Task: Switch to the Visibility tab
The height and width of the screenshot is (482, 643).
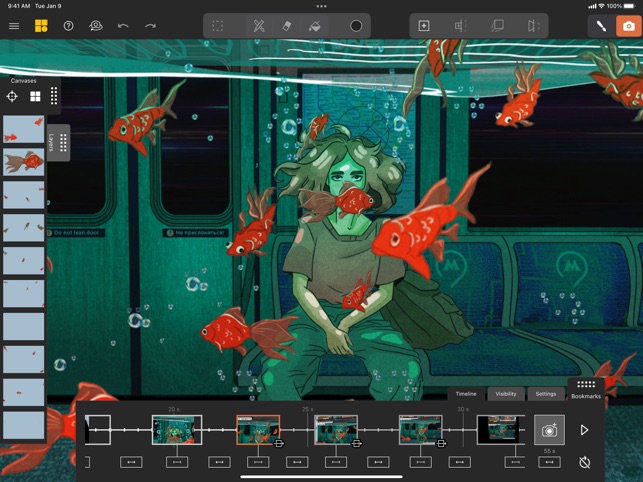Action: pos(506,394)
